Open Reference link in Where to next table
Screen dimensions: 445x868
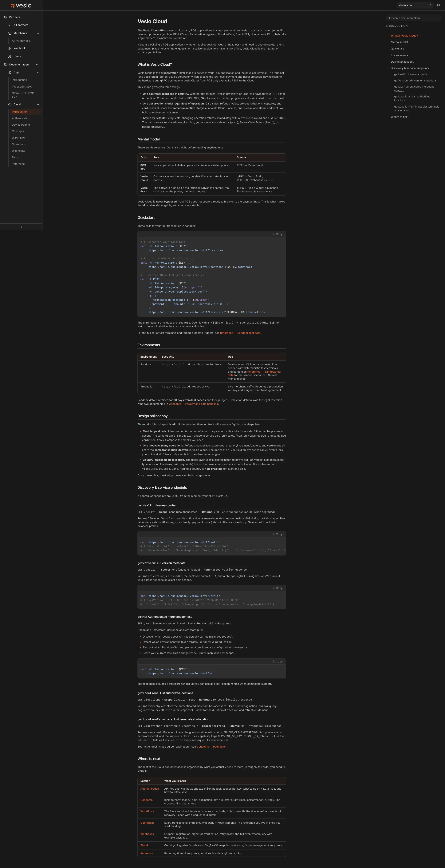pyautogui.click(x=147, y=853)
